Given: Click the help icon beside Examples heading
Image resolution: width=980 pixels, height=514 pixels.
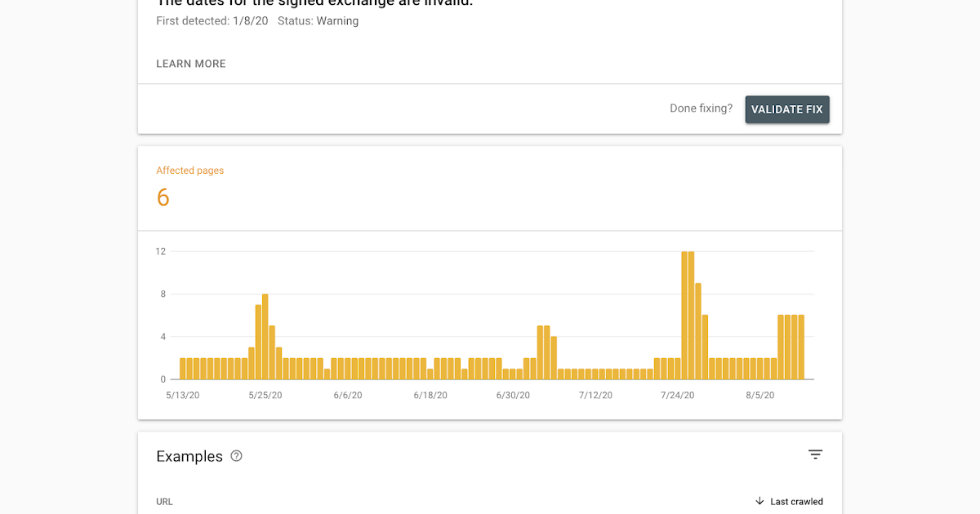Looking at the screenshot, I should 237,456.
